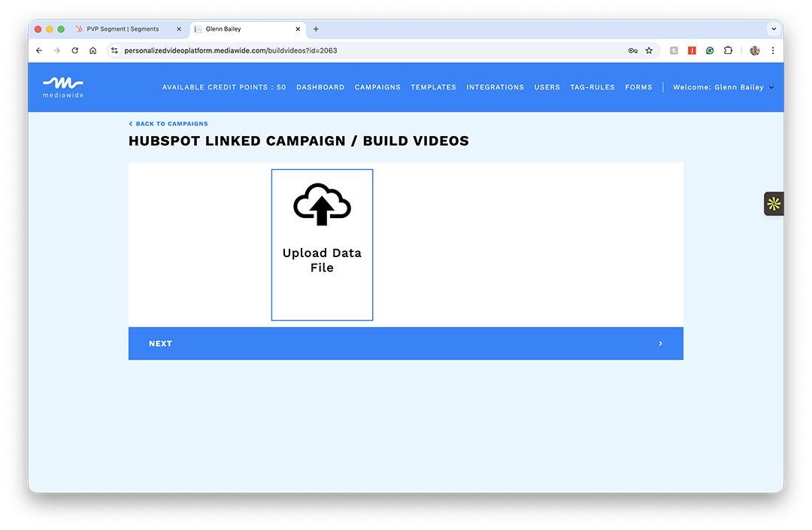Expand the Welcome: Glenn Bailey menu

click(x=723, y=87)
